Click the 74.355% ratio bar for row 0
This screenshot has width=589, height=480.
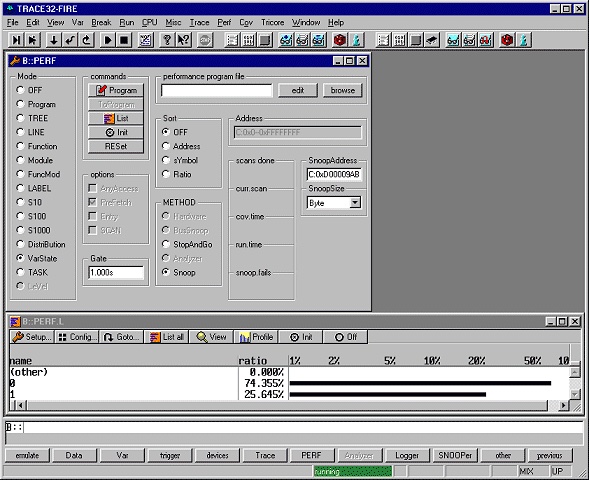point(420,383)
